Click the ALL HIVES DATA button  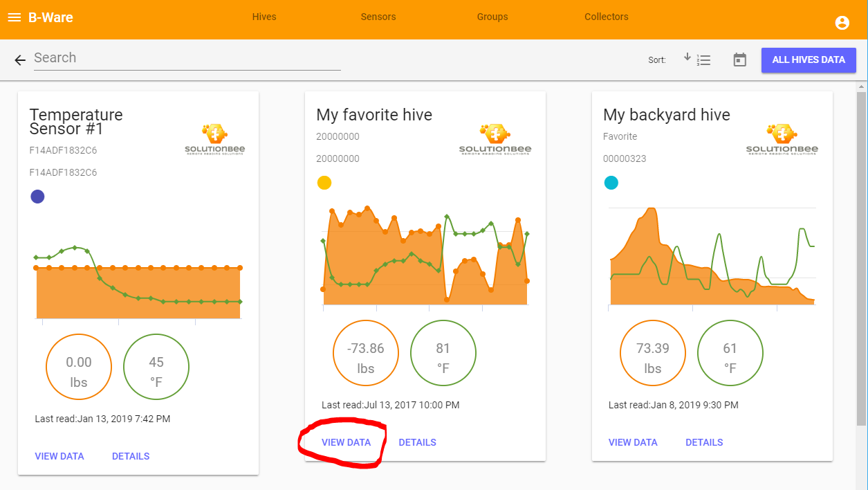(809, 60)
